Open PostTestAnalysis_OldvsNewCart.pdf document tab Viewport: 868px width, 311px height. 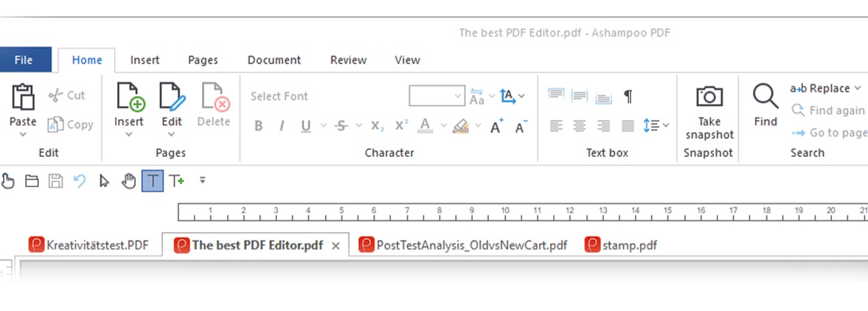click(463, 245)
